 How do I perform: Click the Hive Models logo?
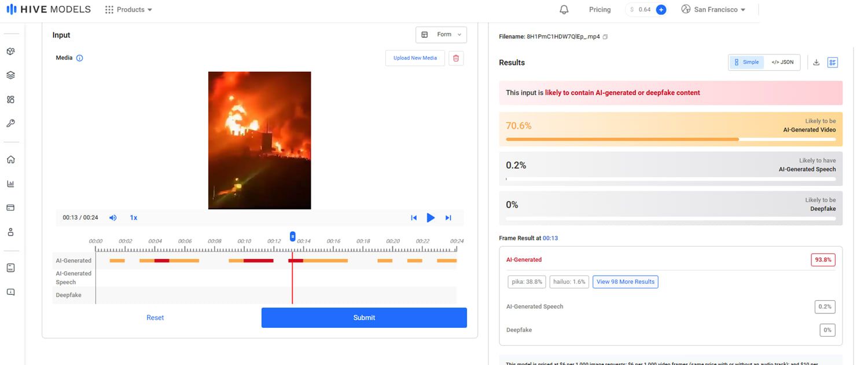coord(49,9)
